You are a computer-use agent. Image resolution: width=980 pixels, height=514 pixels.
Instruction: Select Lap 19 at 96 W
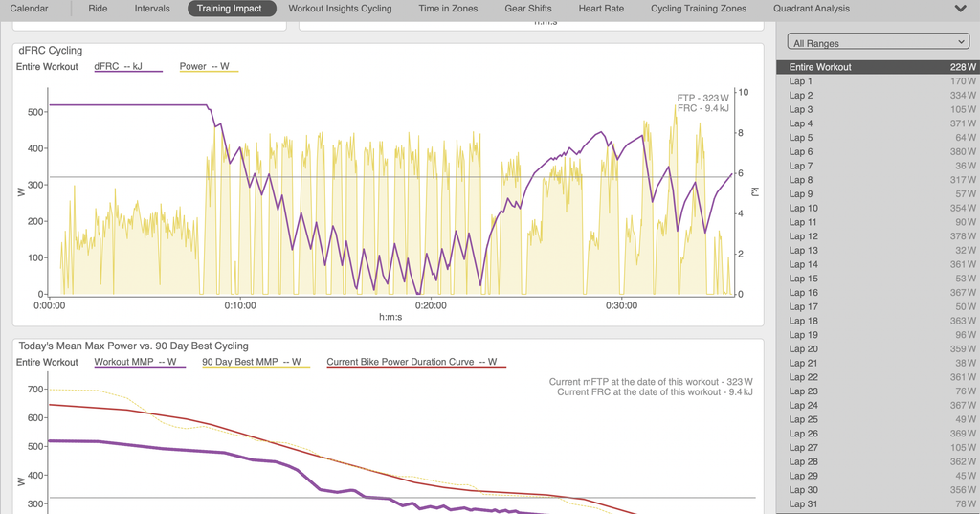tap(879, 335)
